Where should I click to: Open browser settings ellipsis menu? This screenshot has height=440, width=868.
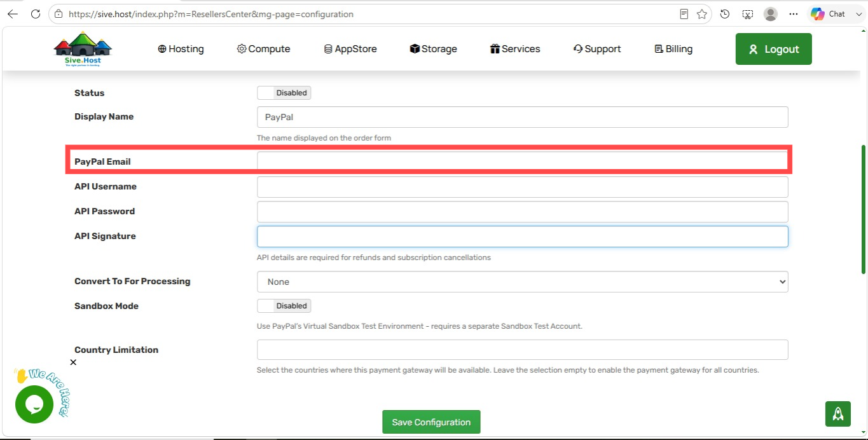tap(793, 14)
